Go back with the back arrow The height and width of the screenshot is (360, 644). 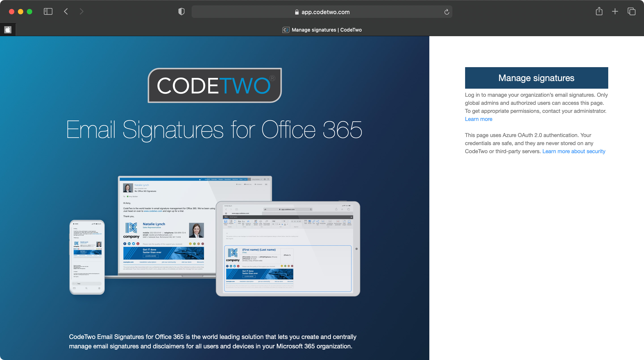pyautogui.click(x=66, y=11)
